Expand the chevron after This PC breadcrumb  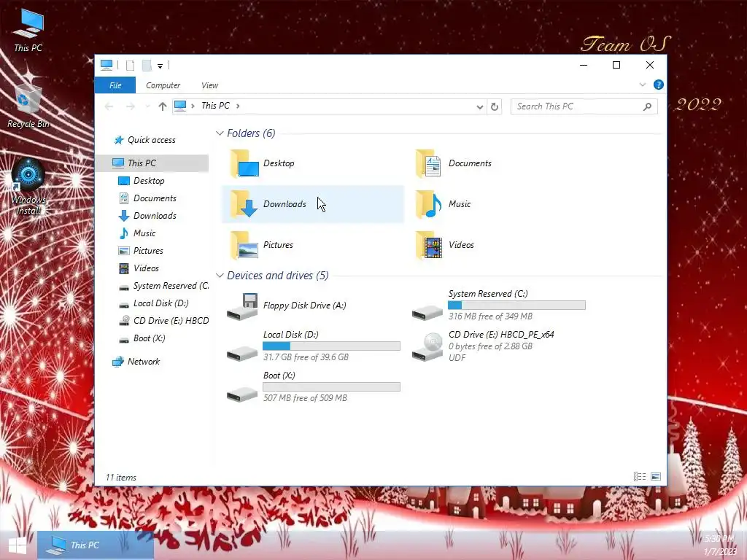238,106
